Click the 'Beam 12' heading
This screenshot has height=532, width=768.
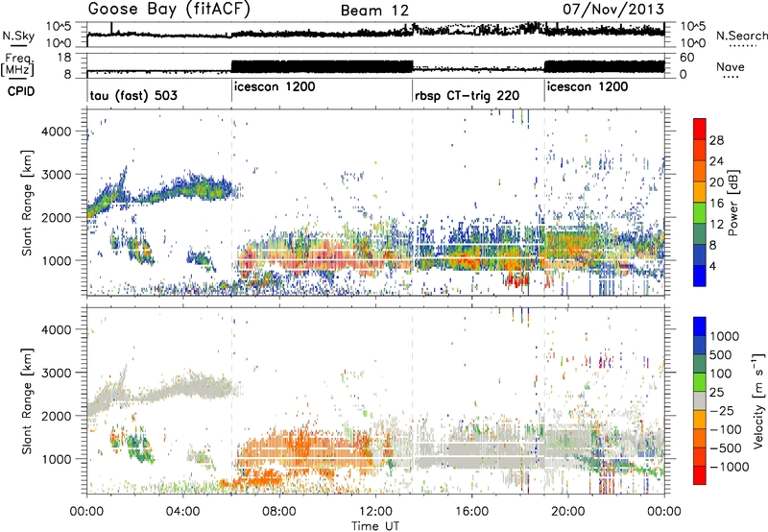374,11
